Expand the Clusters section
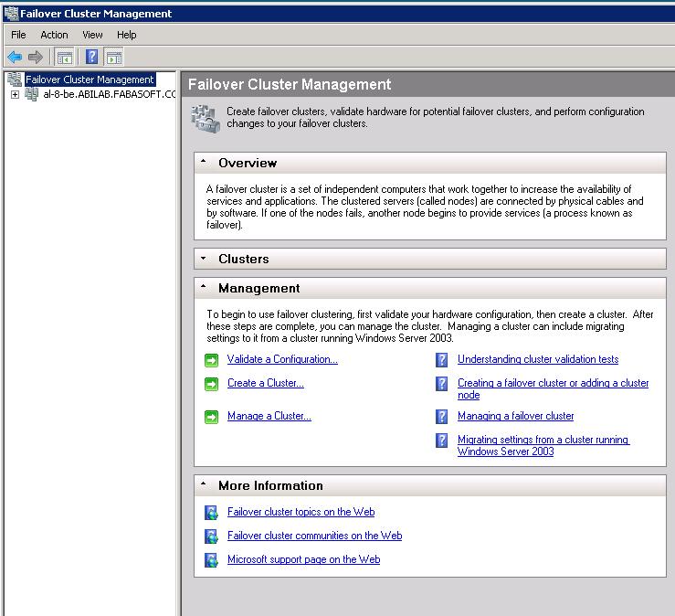 coord(204,259)
